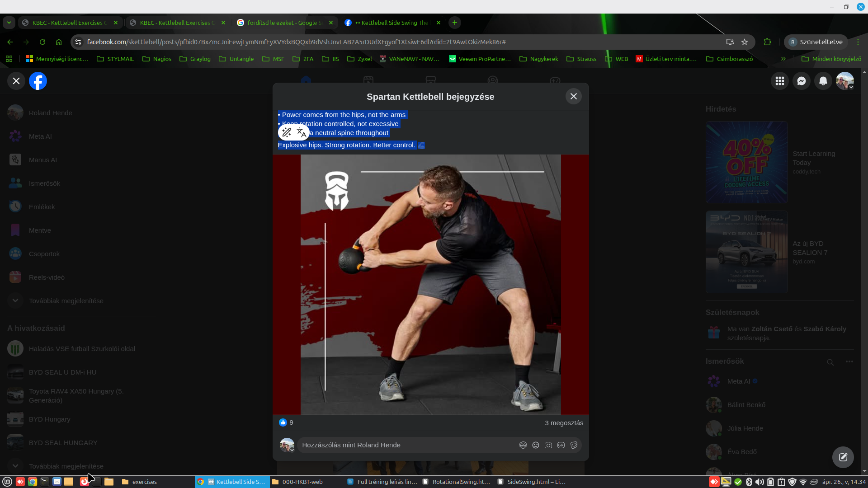The image size is (868, 488).
Task: Open emoji picker in comment box
Action: coord(536,445)
